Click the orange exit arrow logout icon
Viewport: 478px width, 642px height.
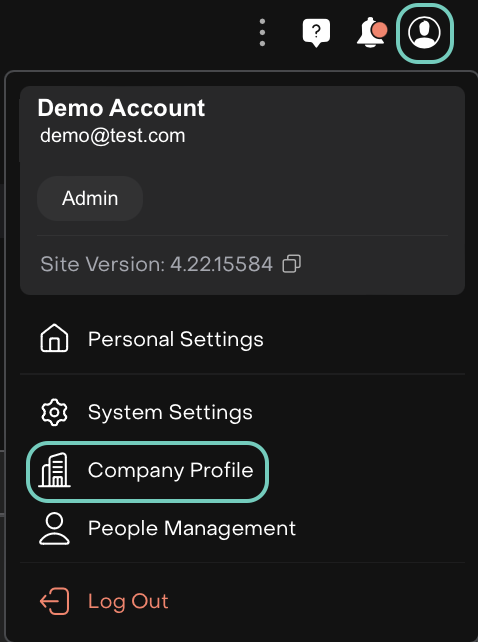pyautogui.click(x=54, y=601)
